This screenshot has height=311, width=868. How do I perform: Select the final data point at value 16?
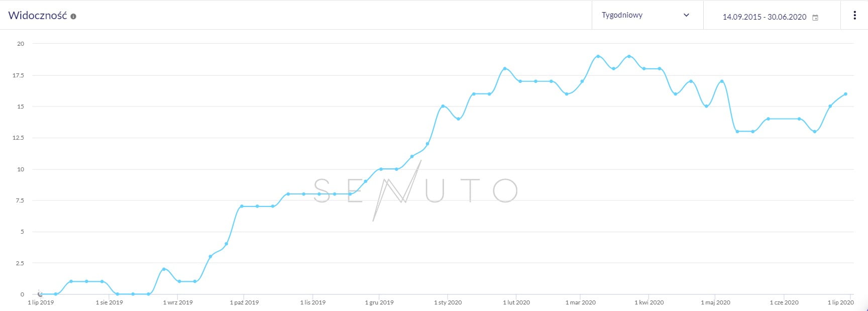tap(845, 94)
